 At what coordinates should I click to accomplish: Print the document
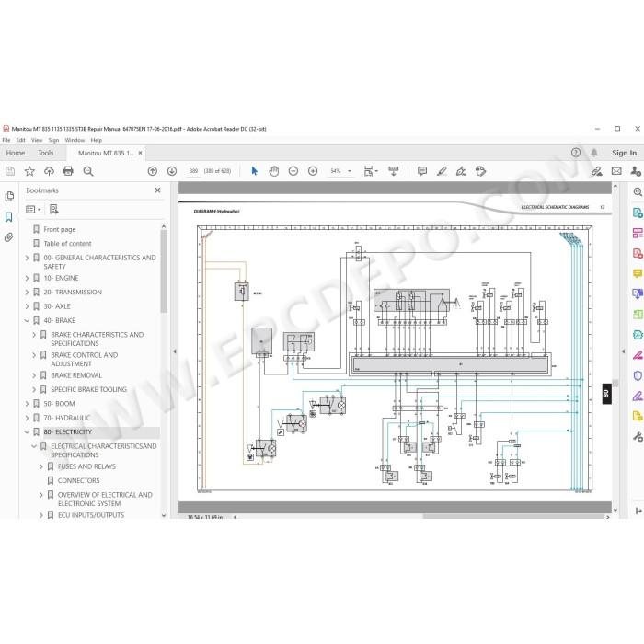(68, 171)
